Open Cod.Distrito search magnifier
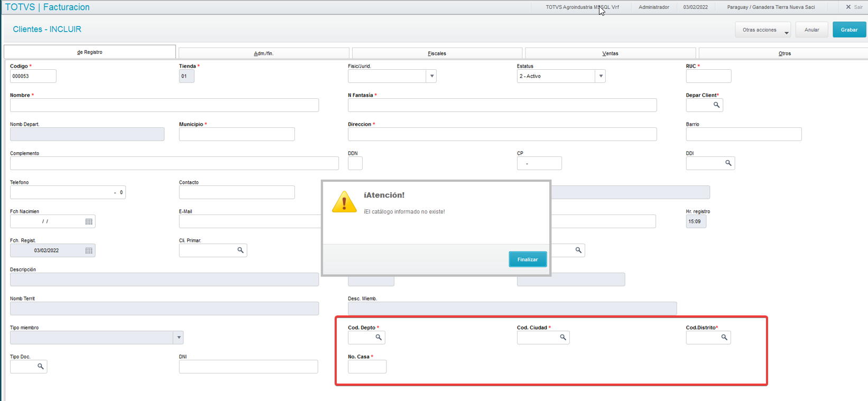Image resolution: width=868 pixels, height=401 pixels. click(x=724, y=338)
